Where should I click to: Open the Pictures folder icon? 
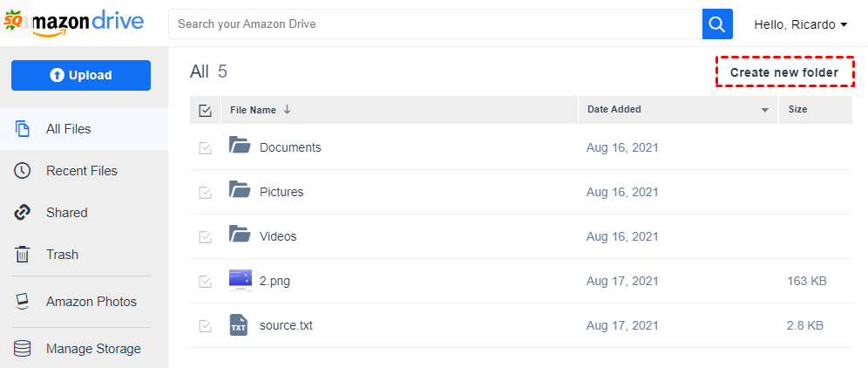tap(240, 190)
